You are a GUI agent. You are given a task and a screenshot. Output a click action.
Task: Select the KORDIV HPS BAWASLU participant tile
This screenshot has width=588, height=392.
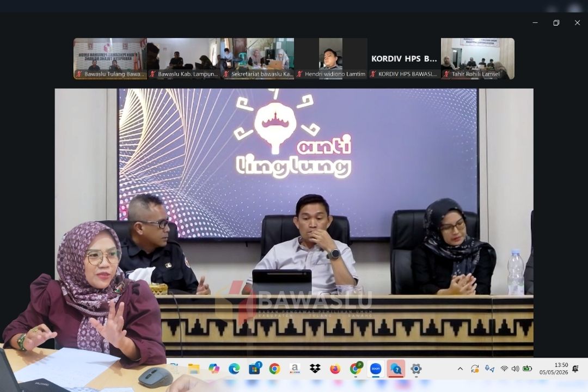404,58
